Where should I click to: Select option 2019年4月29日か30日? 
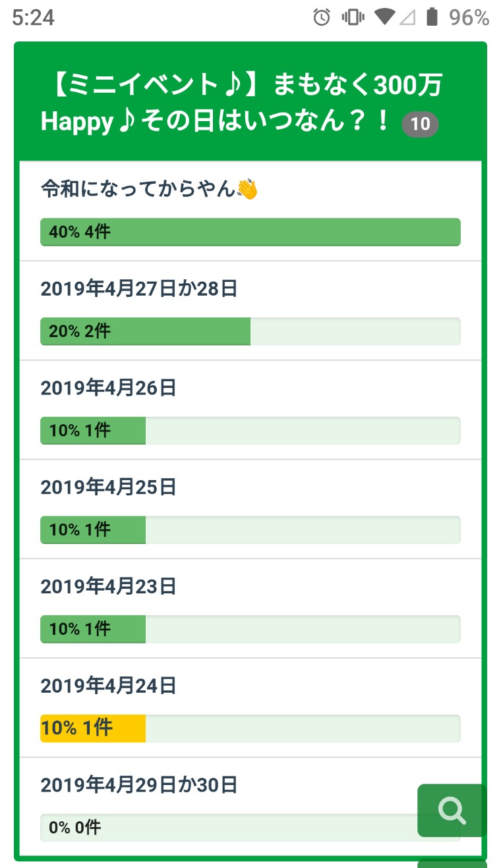click(x=138, y=785)
